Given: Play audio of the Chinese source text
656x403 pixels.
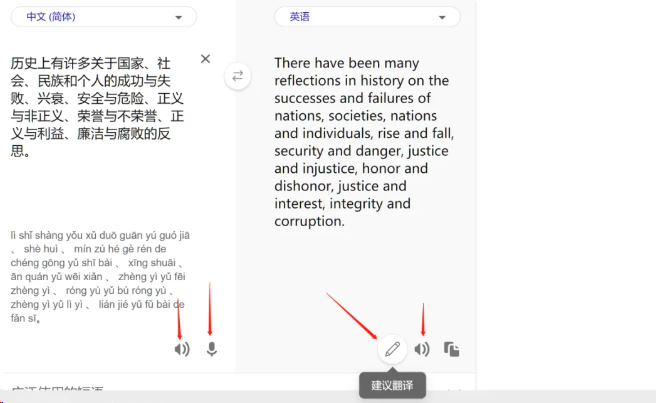Looking at the screenshot, I should tap(182, 349).
